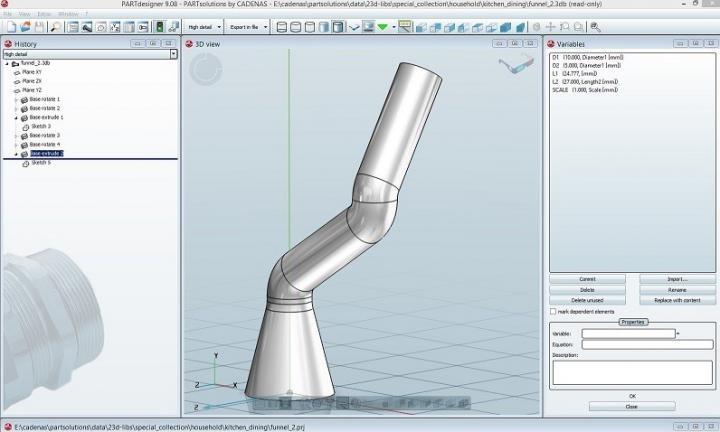
Task: Click the red logo icon of History panel
Action: click(x=8, y=44)
